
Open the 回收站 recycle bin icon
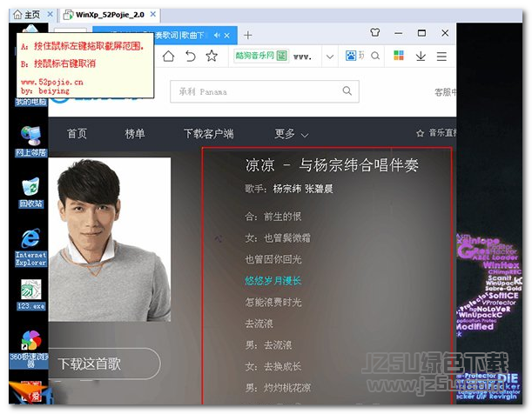tap(30, 192)
